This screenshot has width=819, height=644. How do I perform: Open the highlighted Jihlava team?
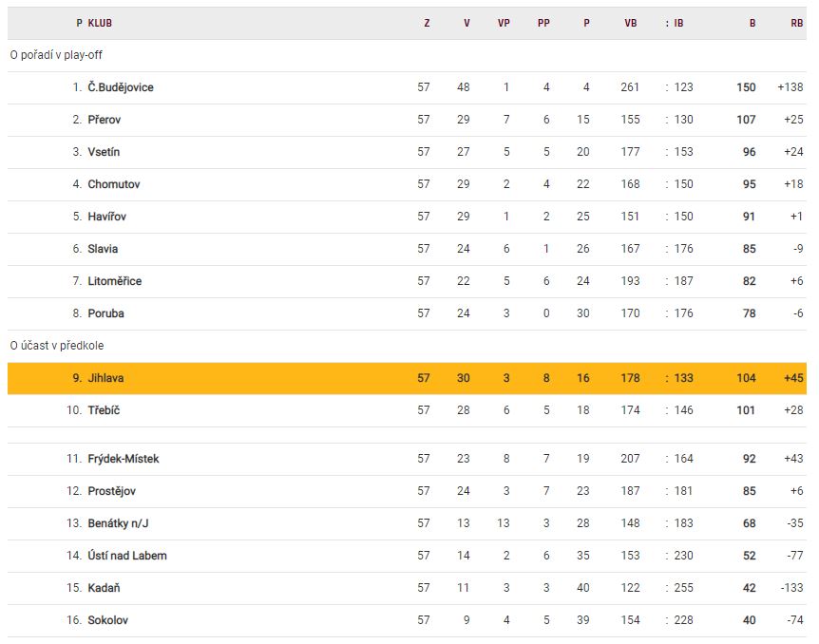[x=106, y=378]
